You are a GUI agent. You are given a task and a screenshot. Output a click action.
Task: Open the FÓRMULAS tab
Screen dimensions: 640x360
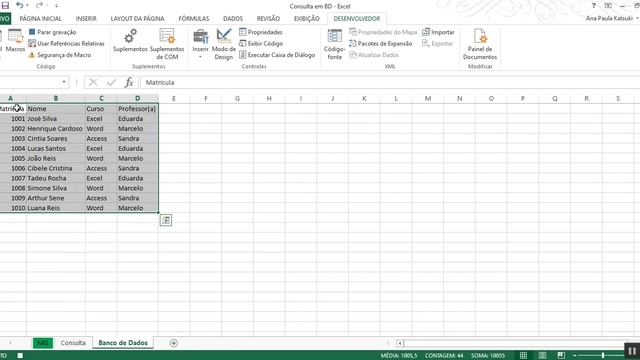194,18
